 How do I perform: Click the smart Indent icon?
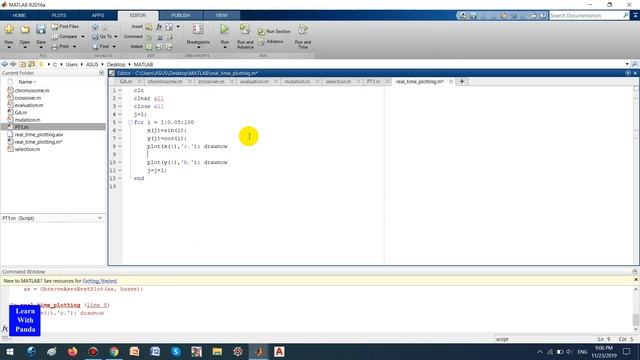(149, 47)
